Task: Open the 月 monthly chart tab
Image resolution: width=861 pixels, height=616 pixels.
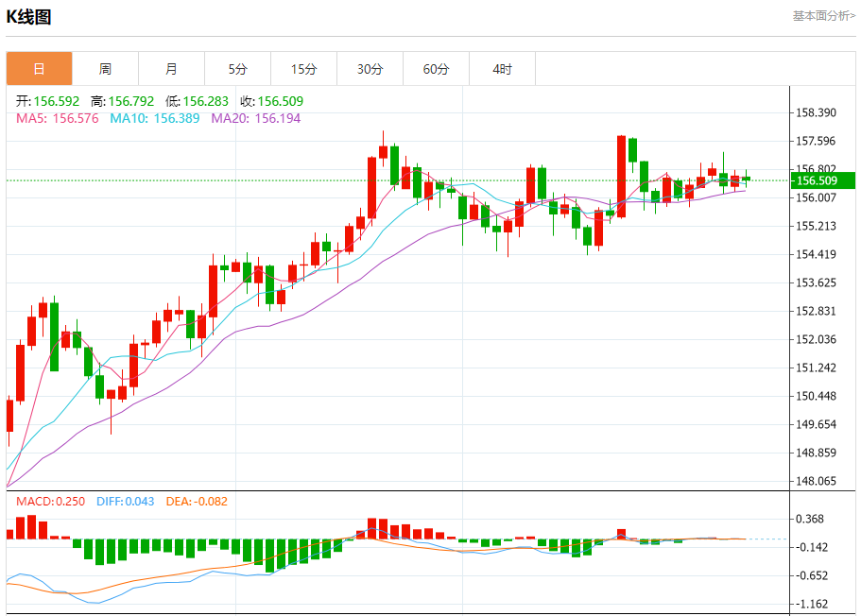Action: coord(171,69)
